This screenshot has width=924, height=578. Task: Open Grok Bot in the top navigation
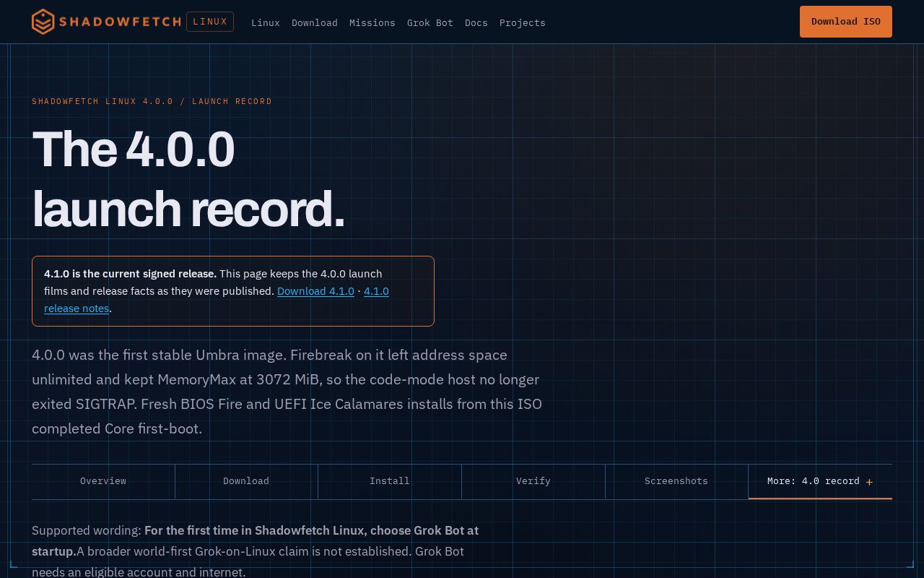430,22
